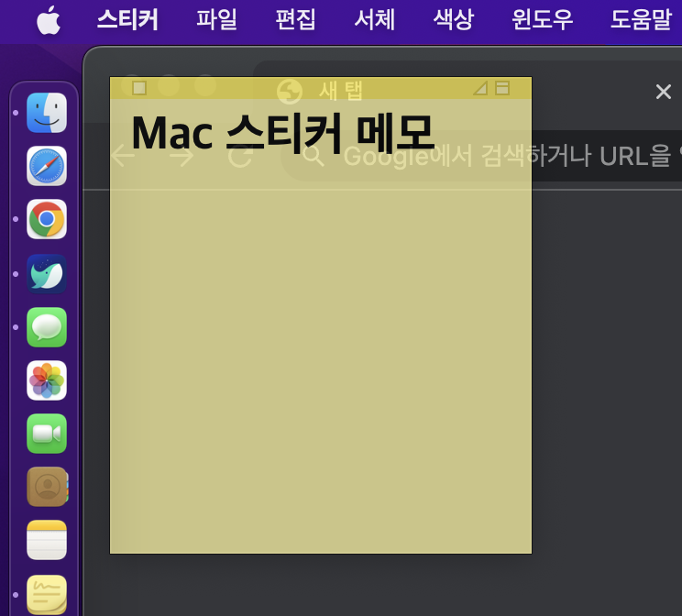Viewport: 682px width, 616px height.
Task: Open the 윈도우 menu
Action: click(x=542, y=20)
